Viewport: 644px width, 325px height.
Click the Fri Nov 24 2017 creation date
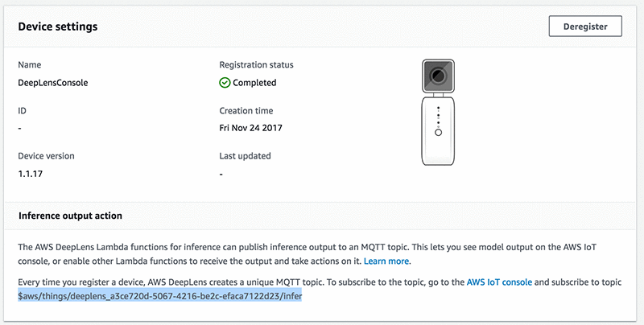[250, 128]
